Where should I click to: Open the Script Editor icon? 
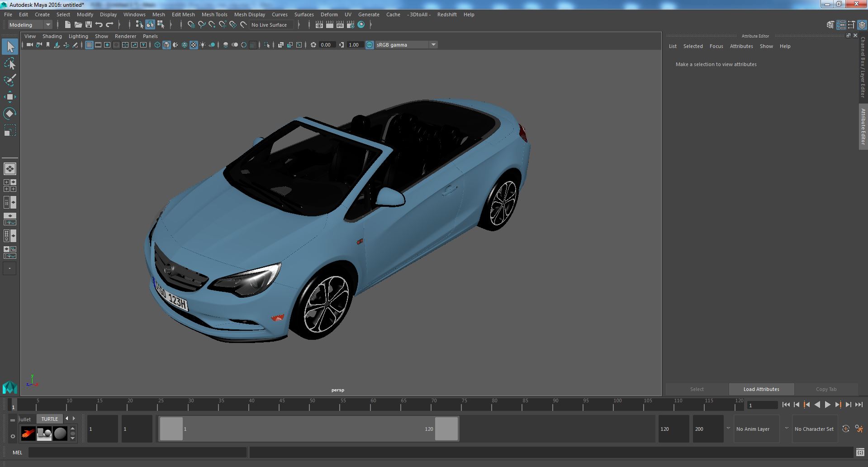860,452
